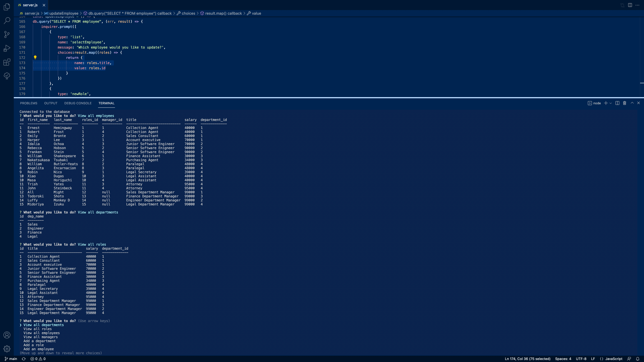Screen dimensions: 644x362
Task: Change indentation via Spaces: 4
Action: 563,359
